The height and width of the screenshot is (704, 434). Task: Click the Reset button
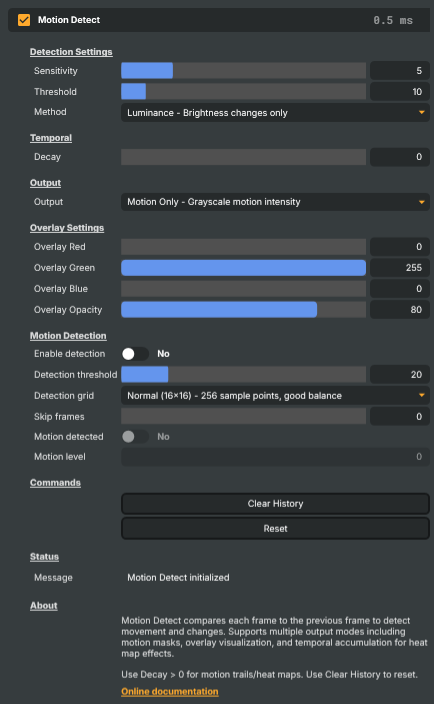coord(275,528)
